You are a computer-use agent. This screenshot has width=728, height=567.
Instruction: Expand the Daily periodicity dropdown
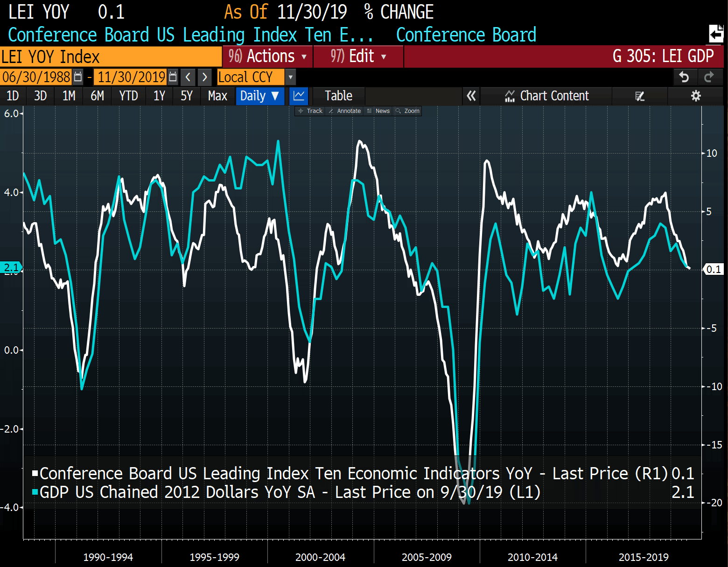click(260, 96)
